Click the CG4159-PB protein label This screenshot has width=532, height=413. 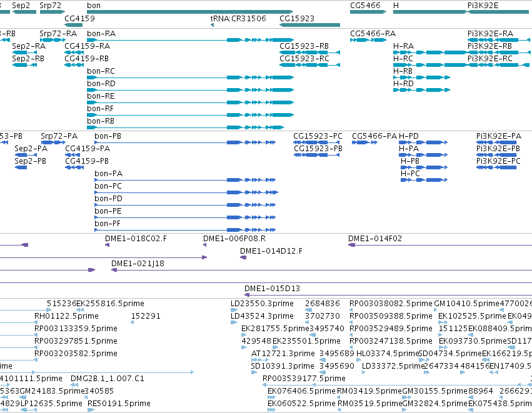tap(87, 161)
